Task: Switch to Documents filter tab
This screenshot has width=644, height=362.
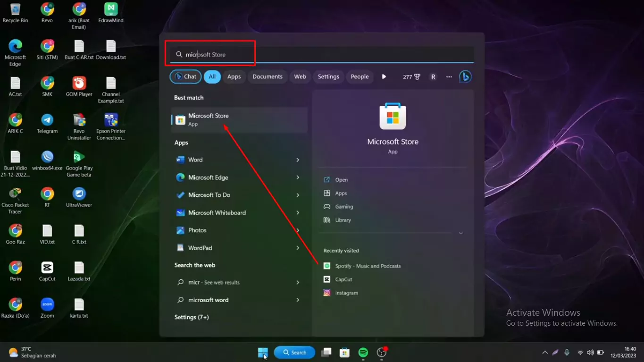Action: [x=268, y=76]
